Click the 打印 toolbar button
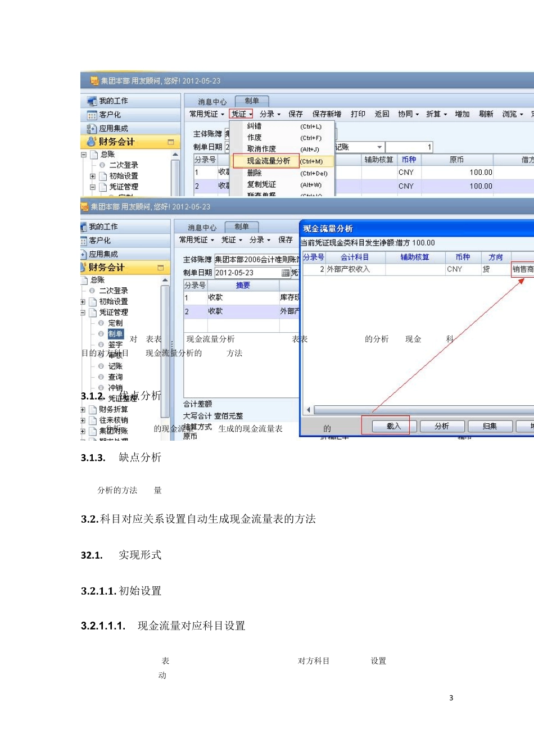Viewport: 534px width, 756px height. click(358, 114)
